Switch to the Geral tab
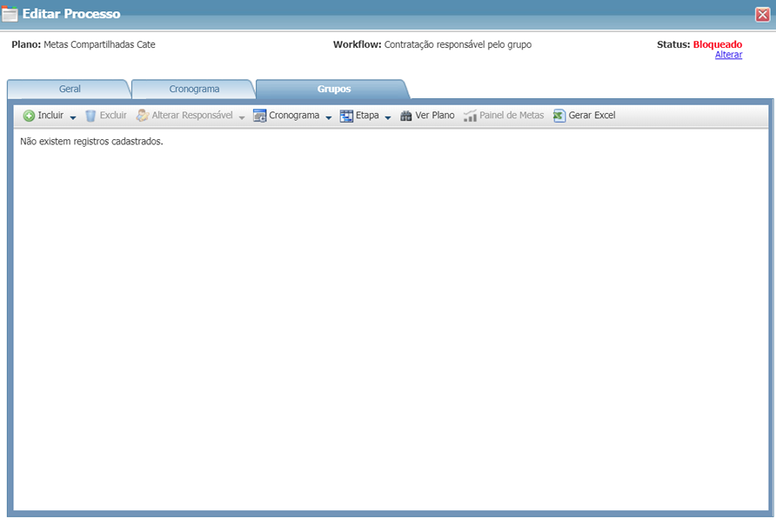This screenshot has width=776, height=532. click(x=70, y=89)
